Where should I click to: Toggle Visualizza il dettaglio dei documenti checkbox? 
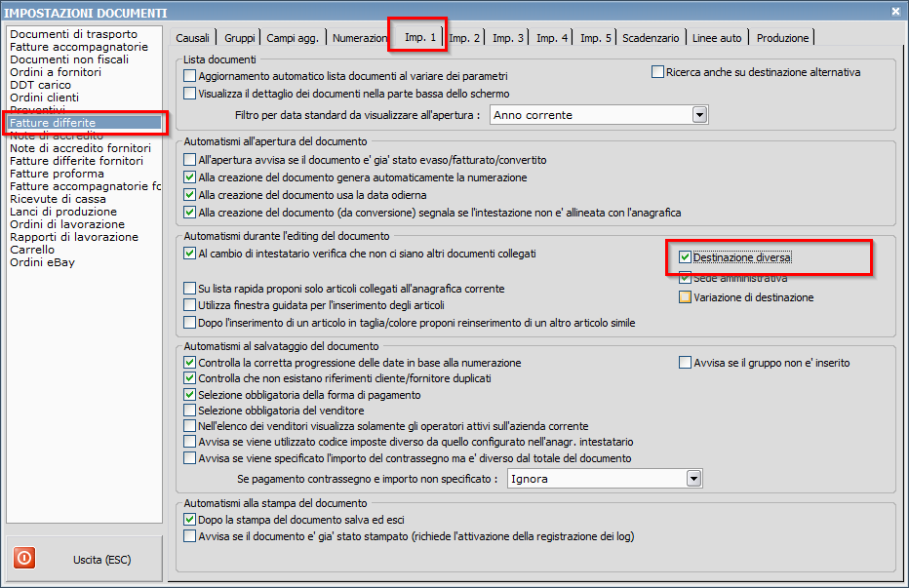pos(189,93)
